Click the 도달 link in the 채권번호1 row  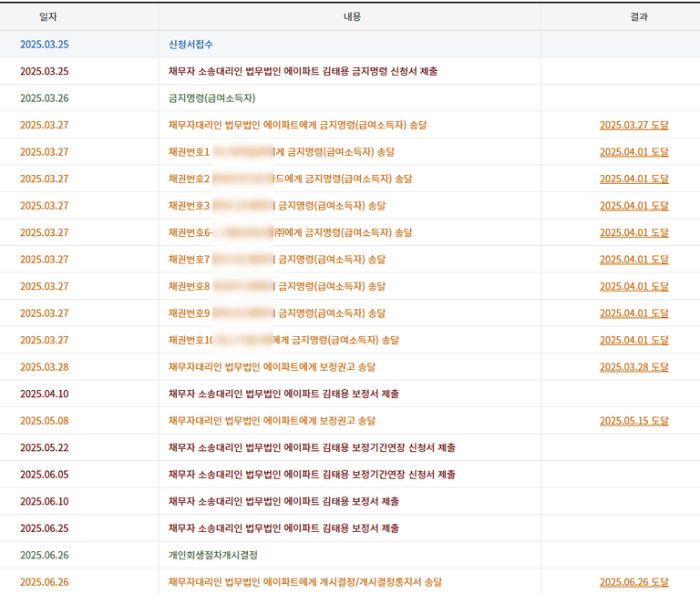coord(633,152)
